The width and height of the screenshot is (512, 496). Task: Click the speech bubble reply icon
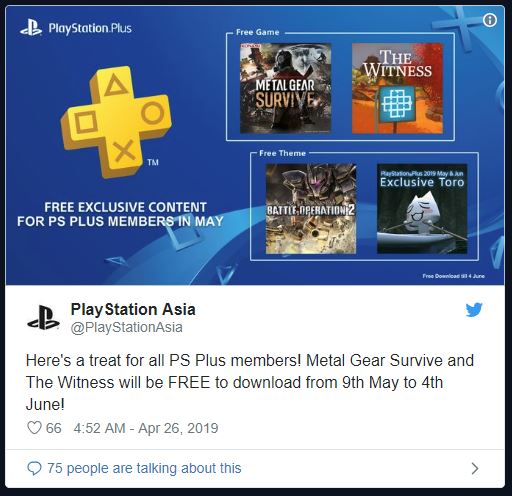34,468
